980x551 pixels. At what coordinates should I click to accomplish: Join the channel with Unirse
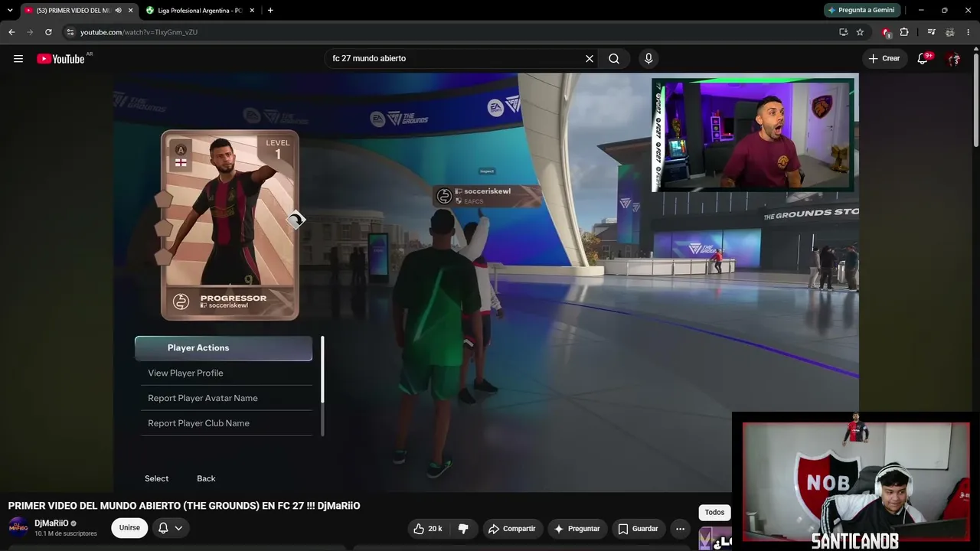(129, 528)
